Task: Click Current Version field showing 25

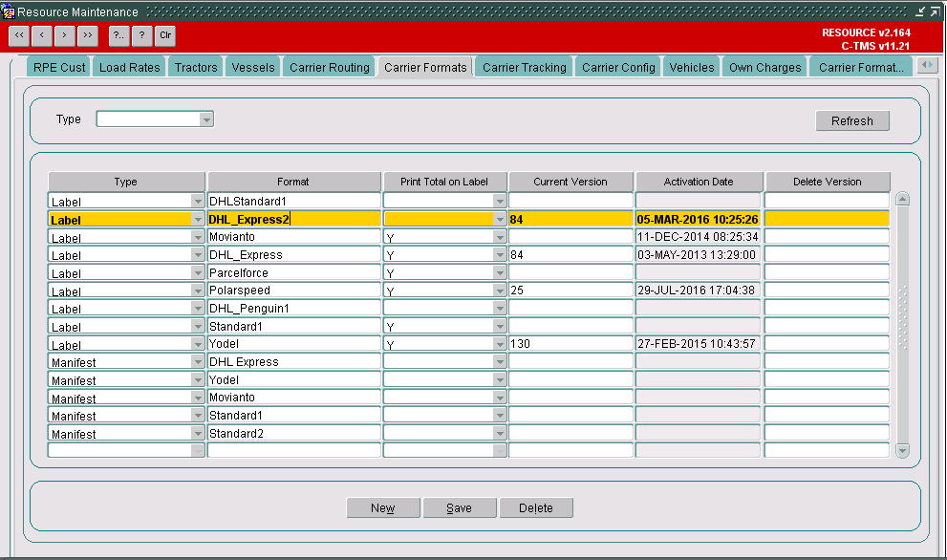Action: click(570, 291)
